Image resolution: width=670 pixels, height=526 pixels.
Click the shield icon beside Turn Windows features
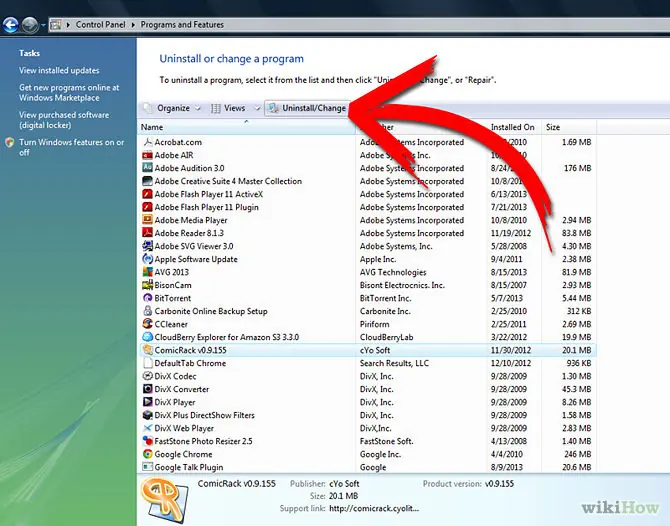[9, 142]
